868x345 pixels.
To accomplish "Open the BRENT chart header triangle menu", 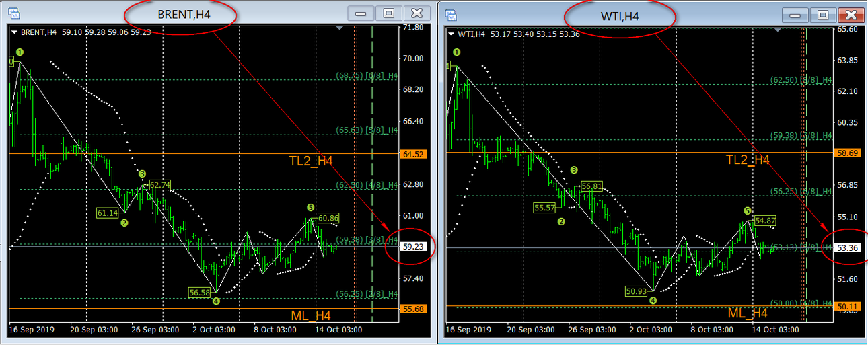I will 14,32.
